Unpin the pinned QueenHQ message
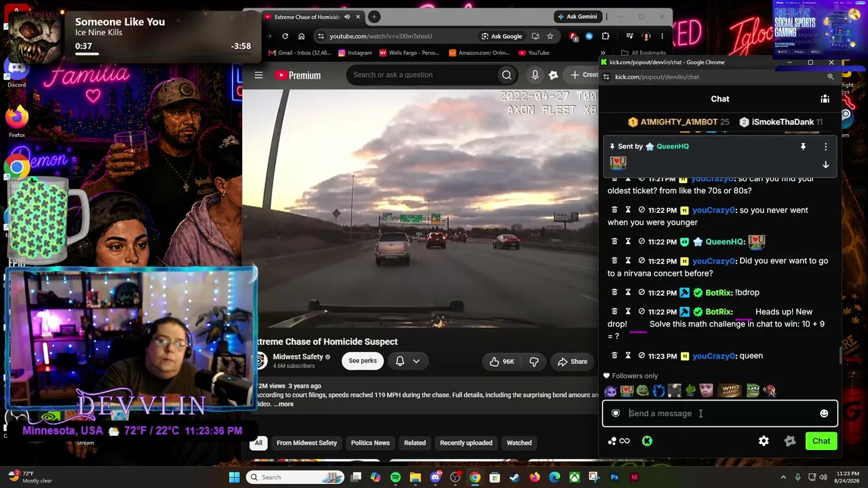Viewport: 868px width, 488px height. pyautogui.click(x=803, y=146)
